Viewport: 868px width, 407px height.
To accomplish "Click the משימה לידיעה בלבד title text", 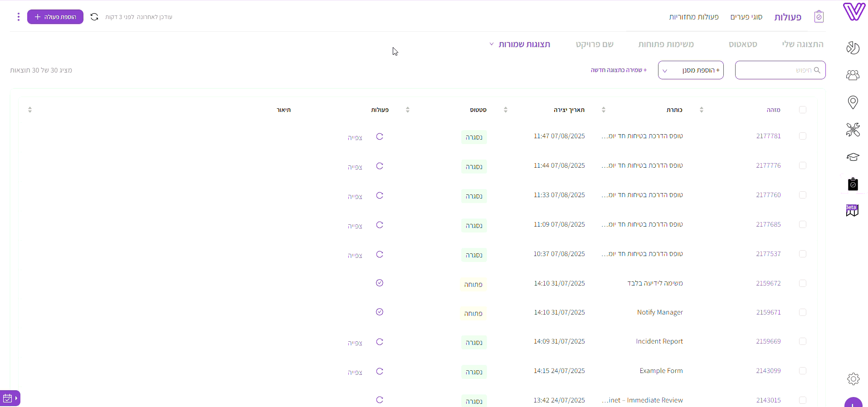I will point(655,283).
